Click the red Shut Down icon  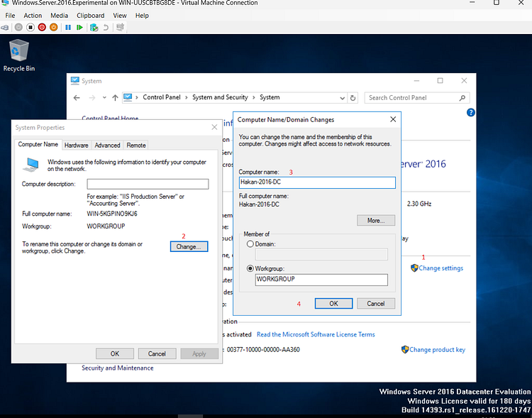click(x=42, y=27)
